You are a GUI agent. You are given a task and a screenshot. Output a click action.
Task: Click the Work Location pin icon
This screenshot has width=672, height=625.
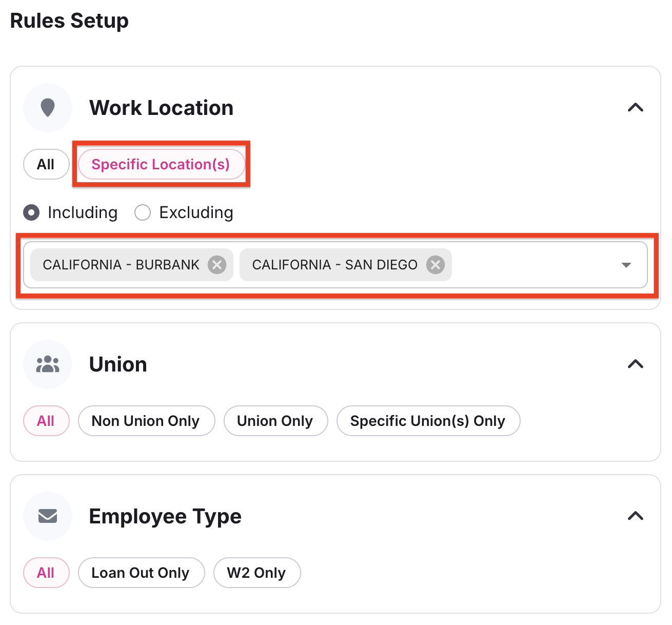tap(48, 108)
